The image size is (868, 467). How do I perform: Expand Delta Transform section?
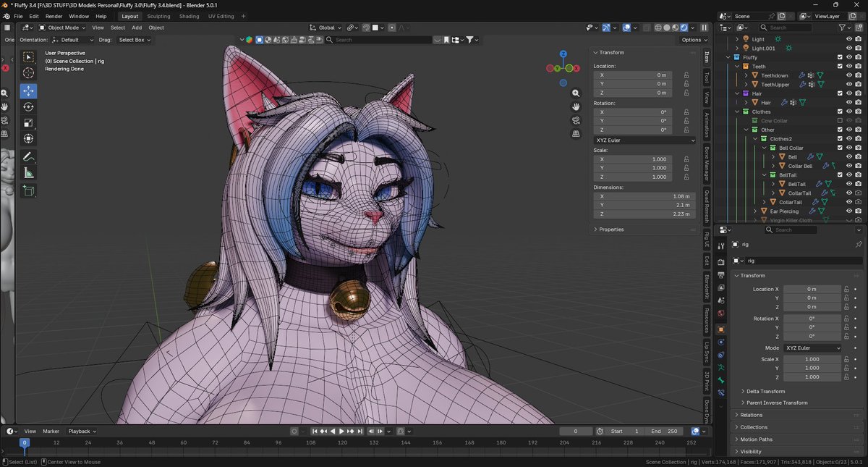pyautogui.click(x=767, y=392)
